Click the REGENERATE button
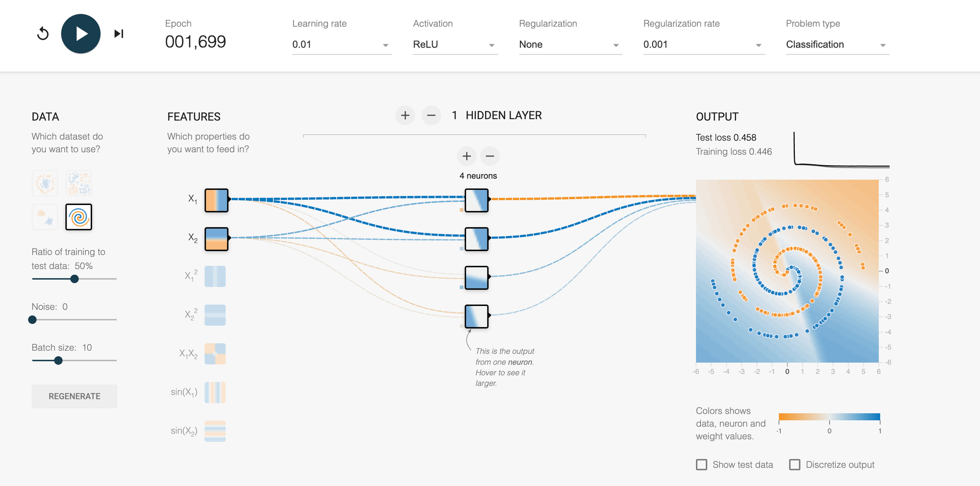980x486 pixels. click(74, 396)
